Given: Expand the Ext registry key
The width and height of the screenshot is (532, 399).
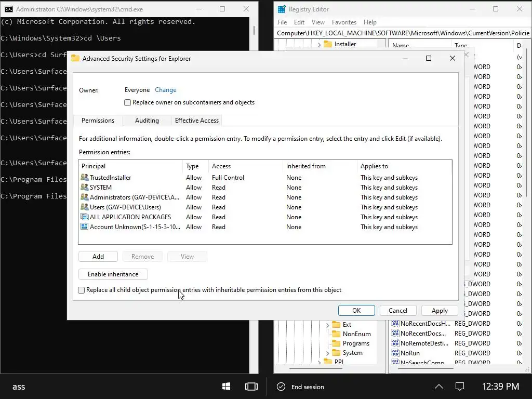Looking at the screenshot, I should point(327,325).
